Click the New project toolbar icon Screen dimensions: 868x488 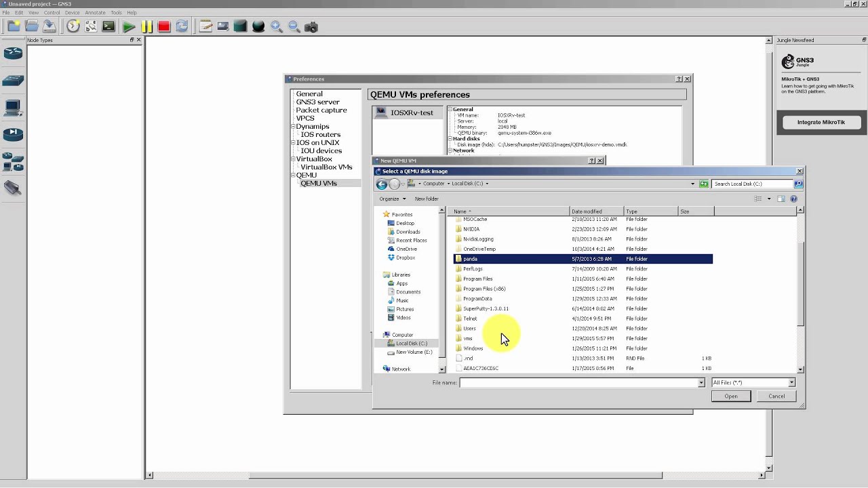click(x=14, y=26)
